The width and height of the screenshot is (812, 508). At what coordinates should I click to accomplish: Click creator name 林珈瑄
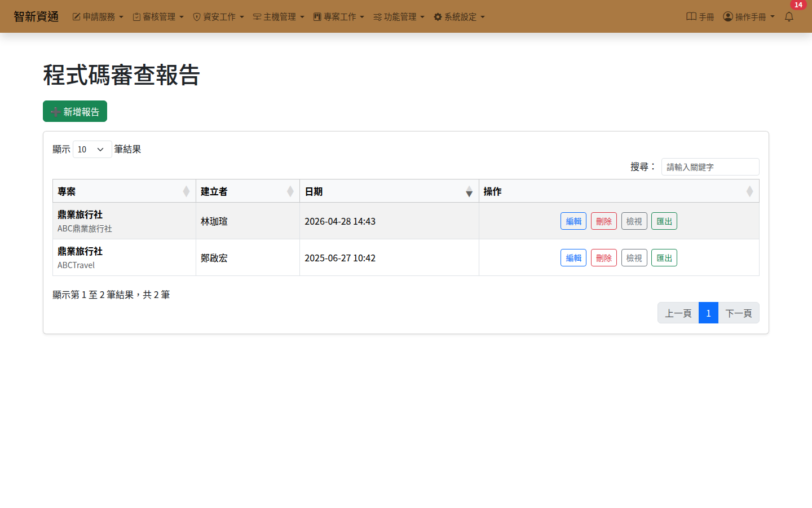point(214,221)
